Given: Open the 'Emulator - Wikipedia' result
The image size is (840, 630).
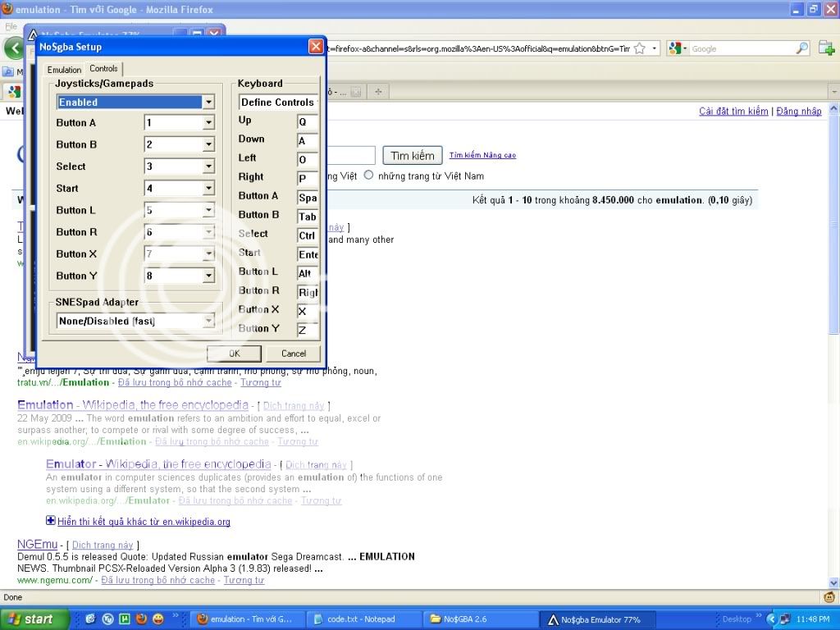Looking at the screenshot, I should tap(158, 464).
